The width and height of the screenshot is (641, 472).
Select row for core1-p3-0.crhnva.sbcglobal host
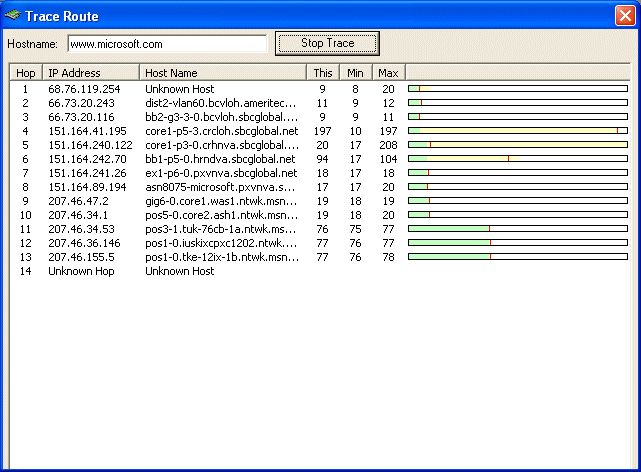pyautogui.click(x=221, y=145)
